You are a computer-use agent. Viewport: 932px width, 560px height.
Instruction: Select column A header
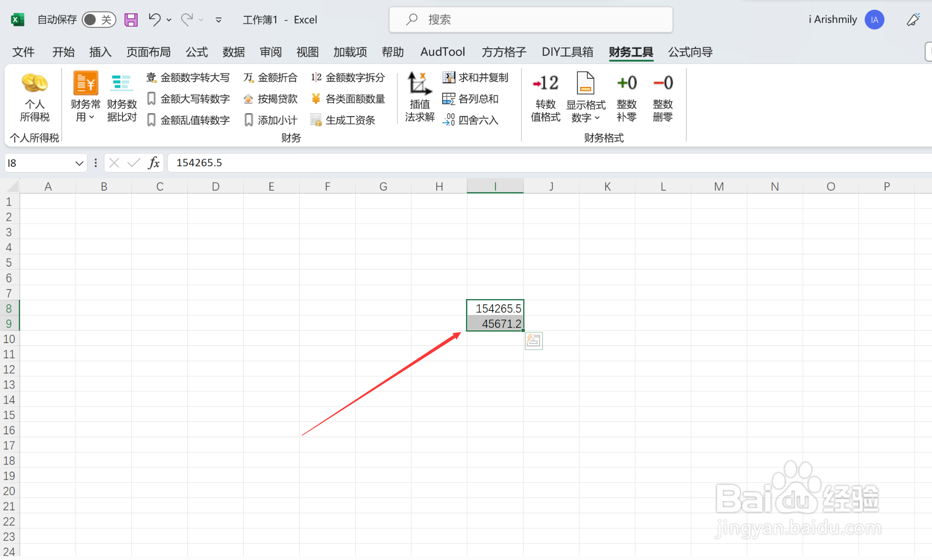(x=48, y=186)
